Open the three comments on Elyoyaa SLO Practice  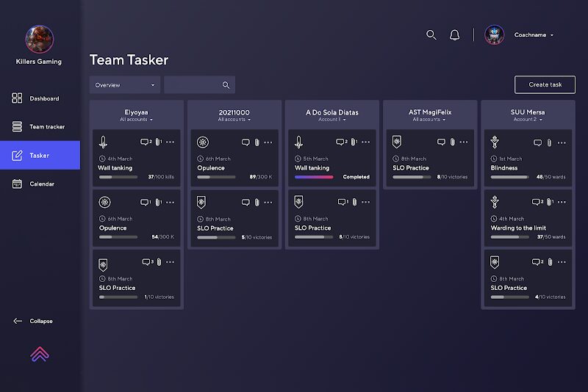148,262
